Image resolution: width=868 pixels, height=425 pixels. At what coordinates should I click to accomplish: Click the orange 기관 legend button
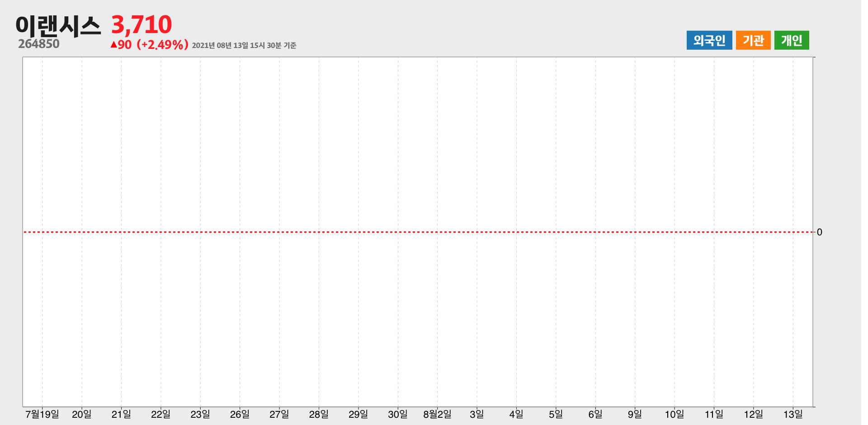pos(753,40)
